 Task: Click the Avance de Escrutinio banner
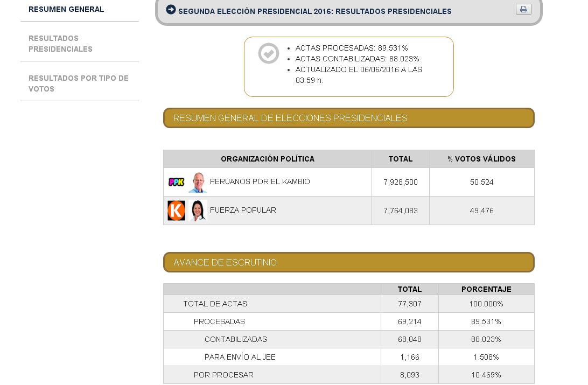pos(349,262)
